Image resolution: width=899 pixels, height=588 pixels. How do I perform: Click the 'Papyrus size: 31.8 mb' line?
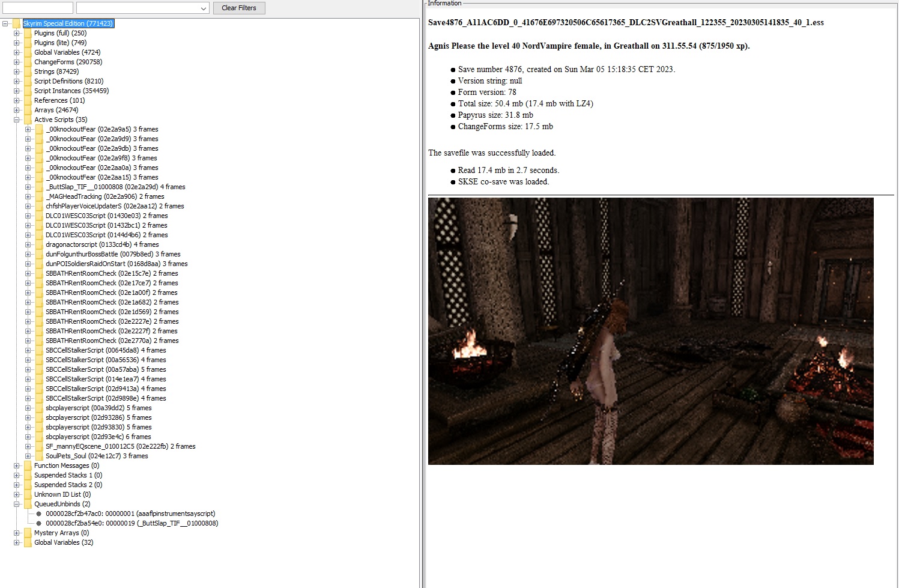495,115
